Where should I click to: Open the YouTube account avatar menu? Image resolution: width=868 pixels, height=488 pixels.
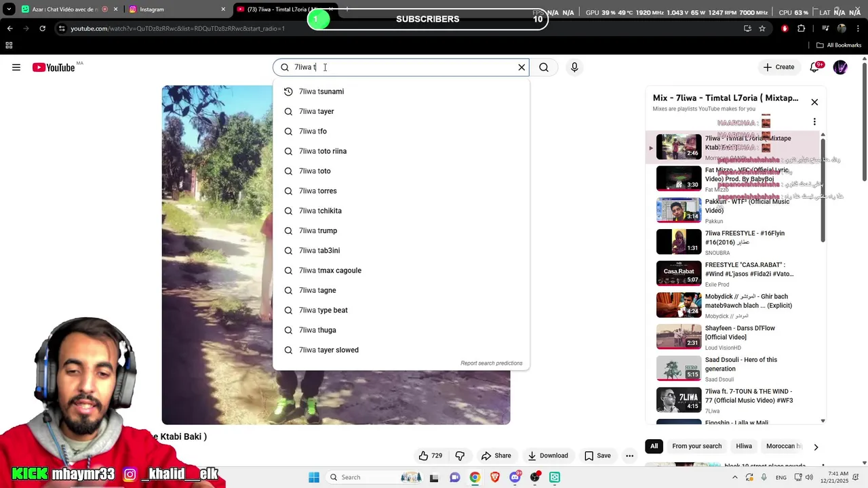(x=840, y=67)
